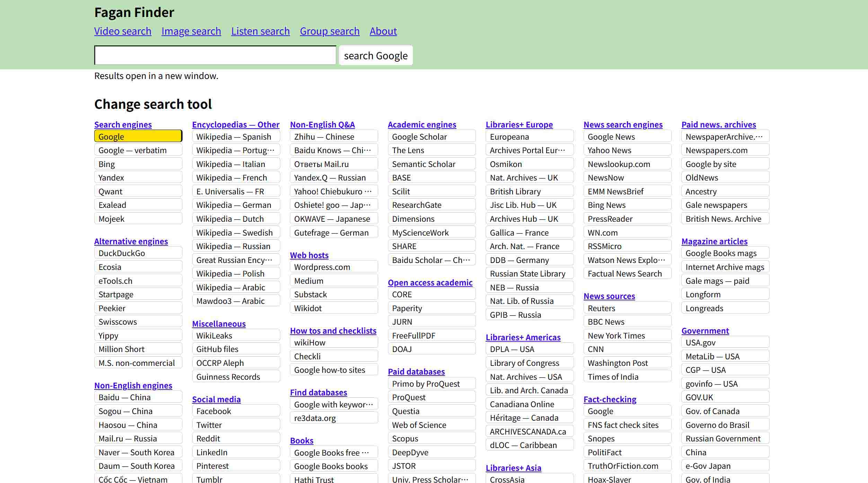Select Bing as the search tool
The image size is (868, 483).
(138, 164)
